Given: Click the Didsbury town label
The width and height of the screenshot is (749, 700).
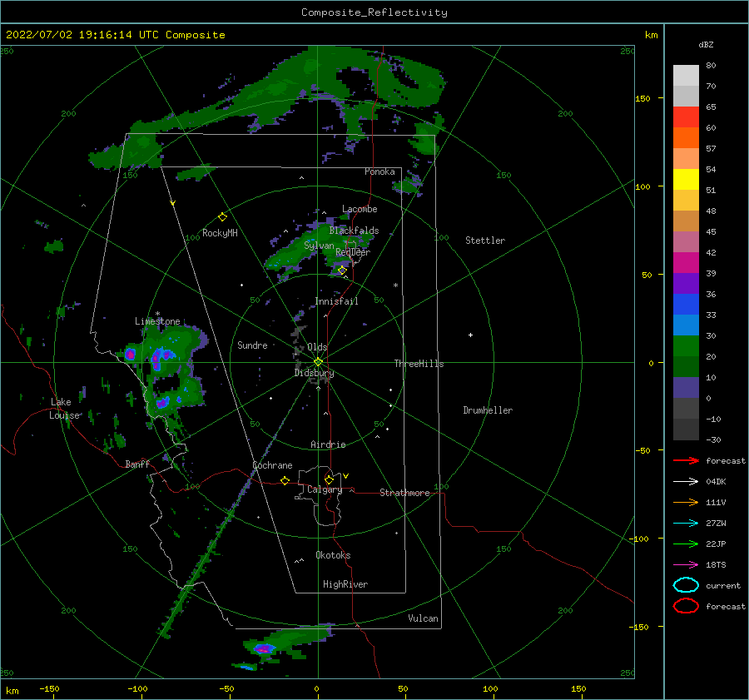Looking at the screenshot, I should click(x=314, y=373).
